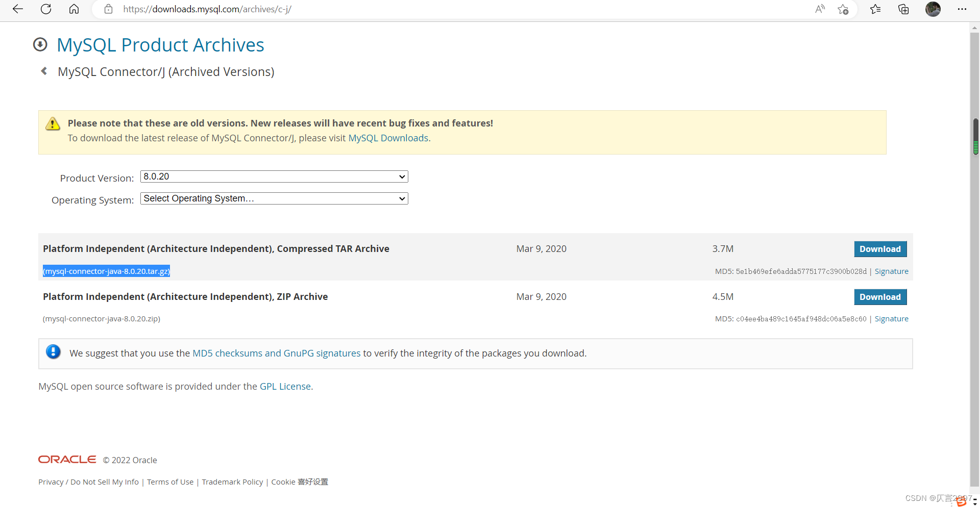Activate Read Aloud in the address bar

click(x=820, y=9)
